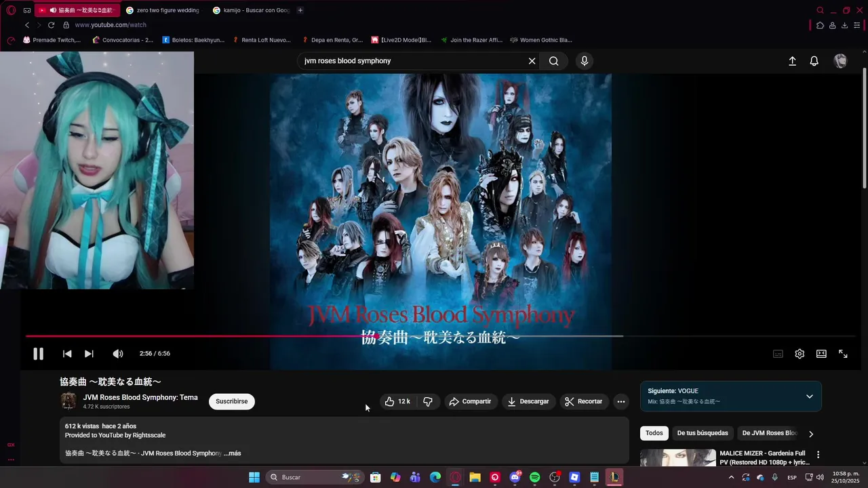
Task: Switch to the 'zero two figure wedding' tab
Action: 162,10
